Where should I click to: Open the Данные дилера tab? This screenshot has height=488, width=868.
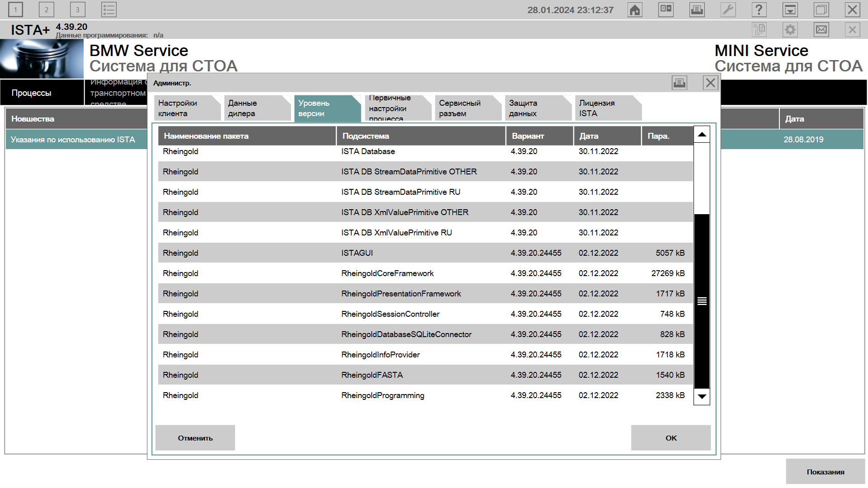[257, 108]
